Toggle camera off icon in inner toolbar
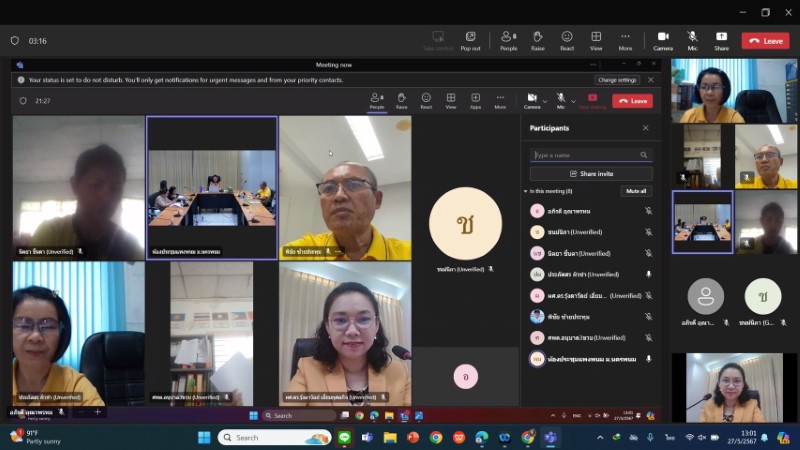 (531, 98)
